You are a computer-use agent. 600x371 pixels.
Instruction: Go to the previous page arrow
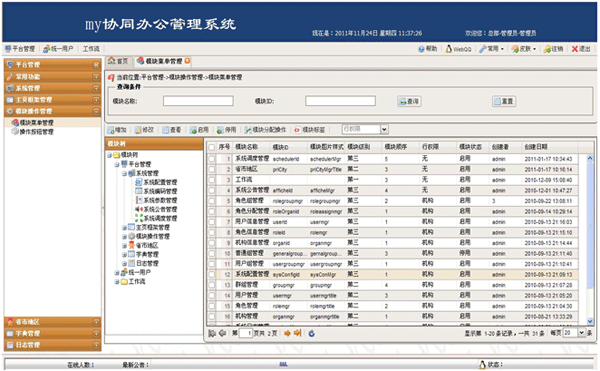click(x=222, y=334)
